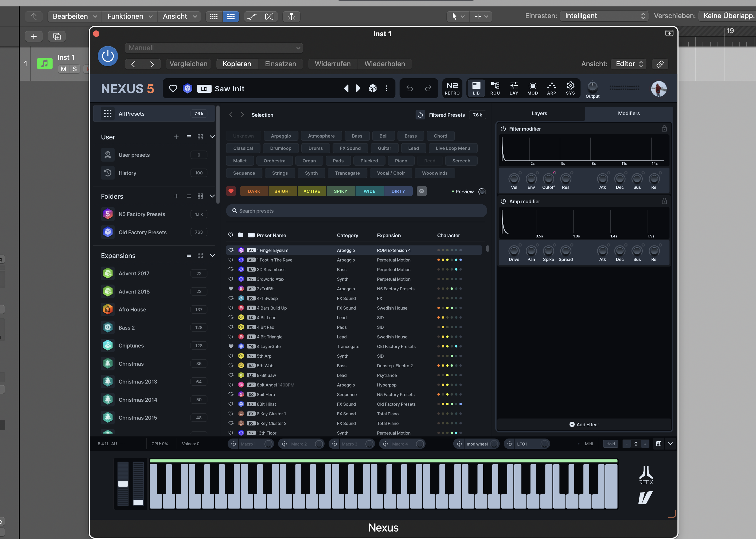Open the plugin link chain icon
The width and height of the screenshot is (756, 539).
coord(660,64)
